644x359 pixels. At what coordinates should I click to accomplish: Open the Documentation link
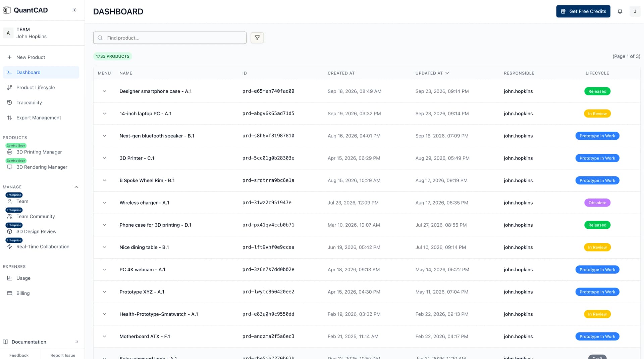click(41, 342)
